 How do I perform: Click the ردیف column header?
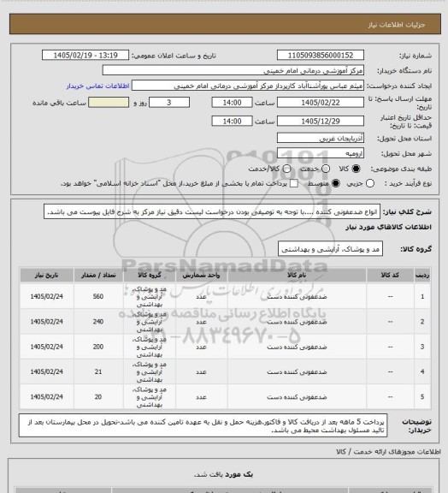tap(422, 275)
